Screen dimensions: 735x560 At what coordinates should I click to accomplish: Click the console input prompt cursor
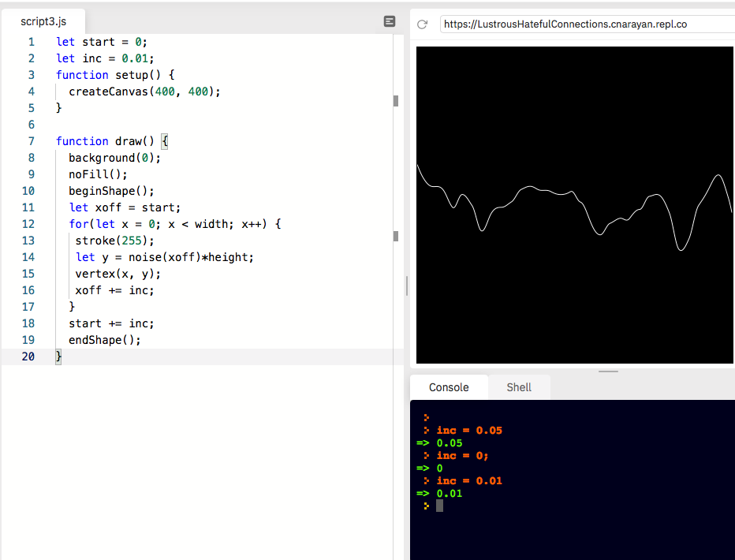[x=439, y=506]
